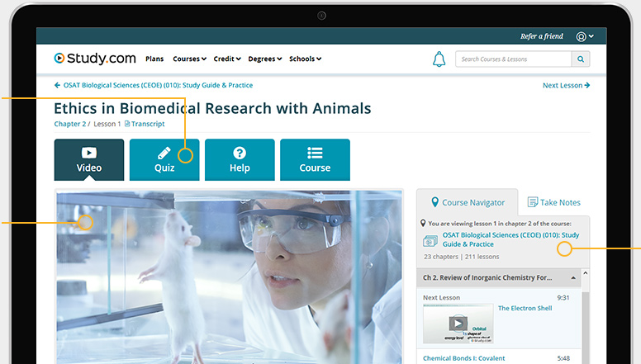
Task: Switch to the Take Notes tab
Action: (x=553, y=202)
